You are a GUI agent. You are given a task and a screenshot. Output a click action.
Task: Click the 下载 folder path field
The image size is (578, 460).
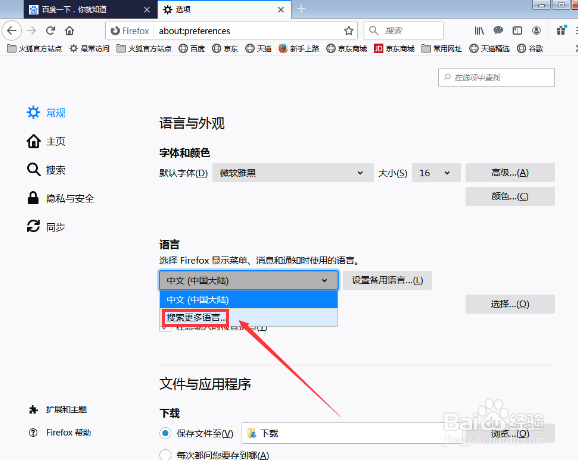pyautogui.click(x=352, y=433)
